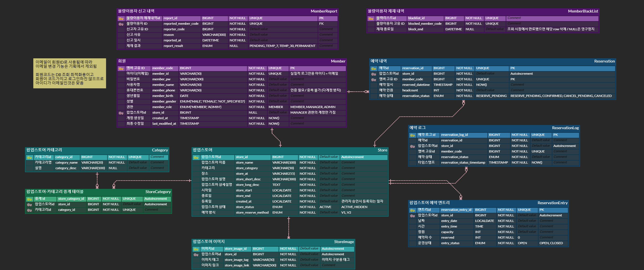The height and width of the screenshot is (270, 644).
Task: Click the last_modified_at column cell
Action: (x=165, y=124)
